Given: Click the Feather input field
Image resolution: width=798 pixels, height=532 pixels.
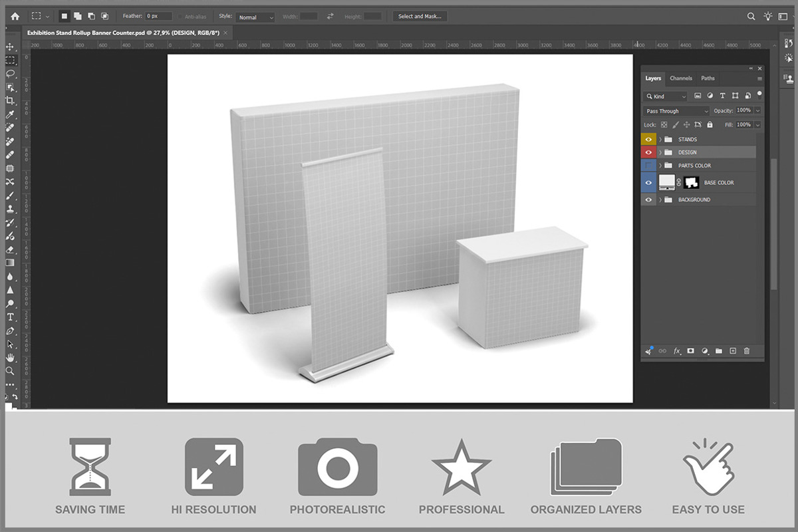Looking at the screenshot, I should [159, 17].
